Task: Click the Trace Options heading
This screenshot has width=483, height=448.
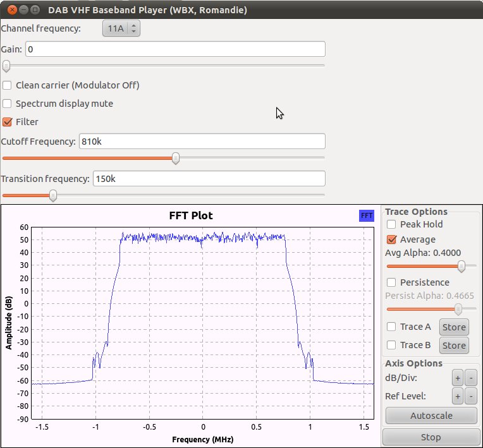Action: [416, 212]
